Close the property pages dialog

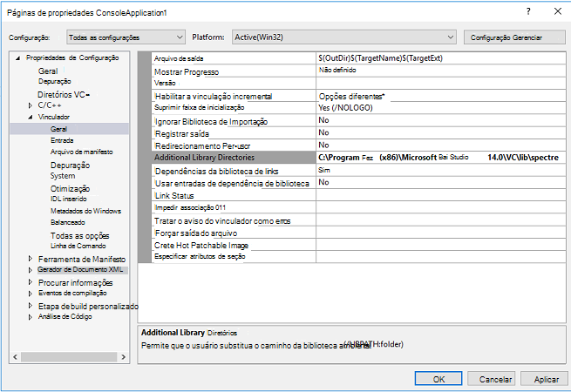click(x=558, y=11)
